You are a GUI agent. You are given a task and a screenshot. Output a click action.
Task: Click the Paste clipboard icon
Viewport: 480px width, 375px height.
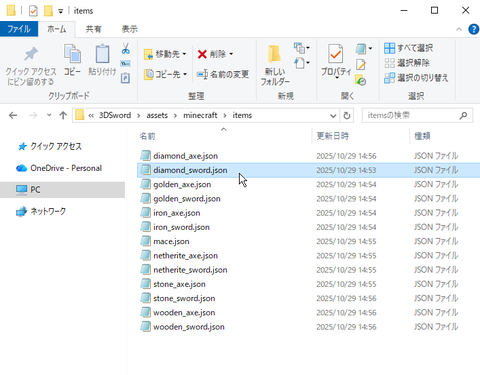point(102,53)
